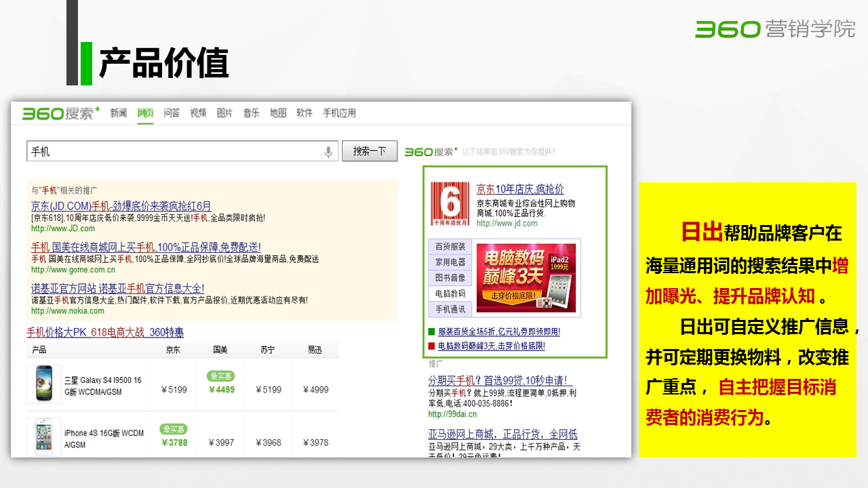The image size is (868, 488).
Task: Switch to the 视频 tab
Action: (198, 113)
